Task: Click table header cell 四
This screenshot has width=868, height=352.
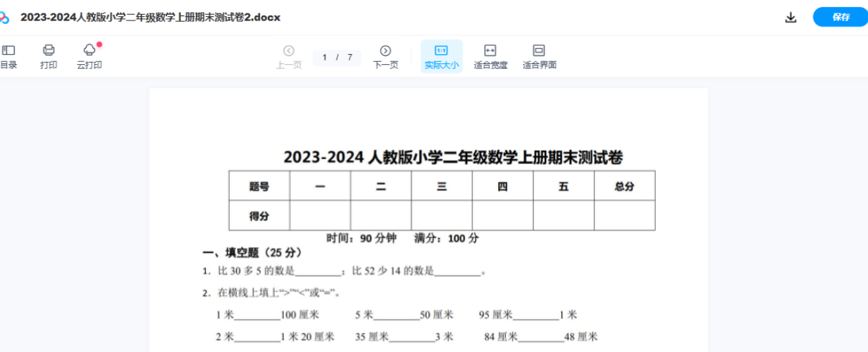Action: point(502,187)
